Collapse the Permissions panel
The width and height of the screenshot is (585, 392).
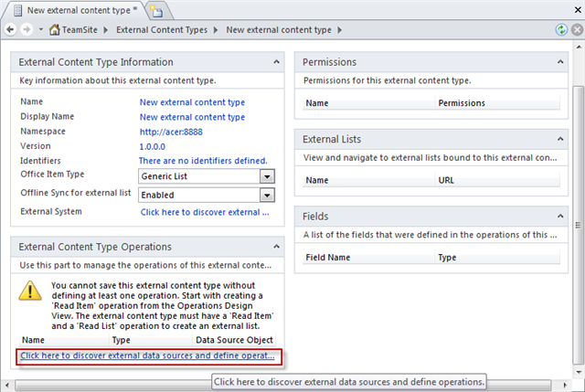click(x=559, y=62)
